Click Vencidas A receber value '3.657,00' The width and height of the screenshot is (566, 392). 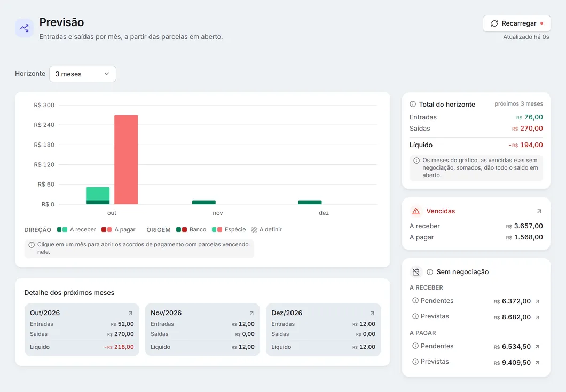[529, 226]
